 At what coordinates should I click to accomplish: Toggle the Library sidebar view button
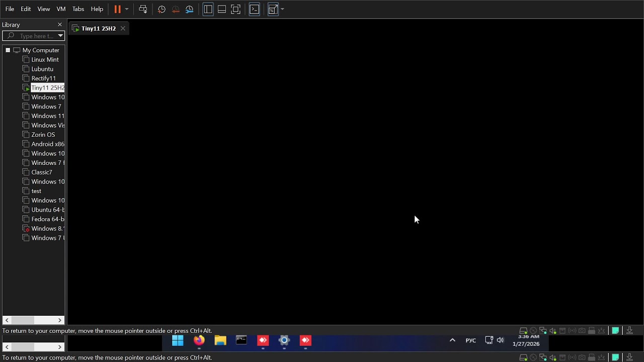click(x=208, y=9)
